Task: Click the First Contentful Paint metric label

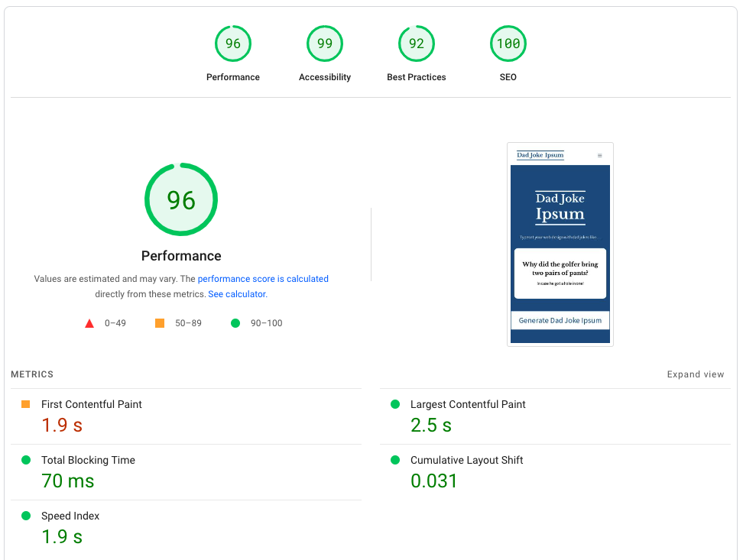Action: 92,404
